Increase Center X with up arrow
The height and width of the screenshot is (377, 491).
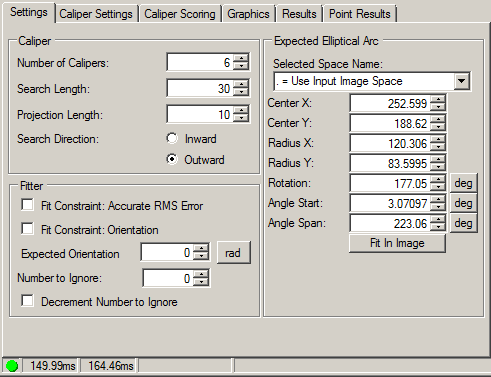point(438,100)
